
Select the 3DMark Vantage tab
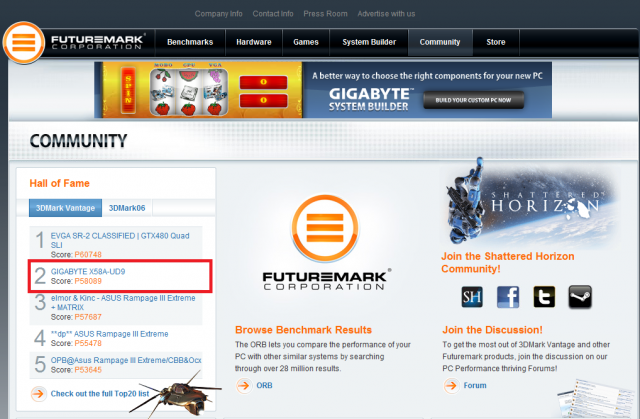(65, 208)
